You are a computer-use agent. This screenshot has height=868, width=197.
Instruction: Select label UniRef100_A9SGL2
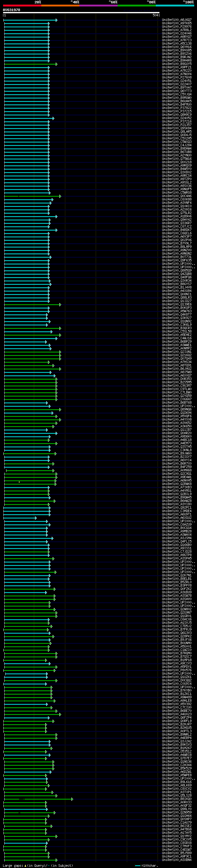(x=177, y=183)
